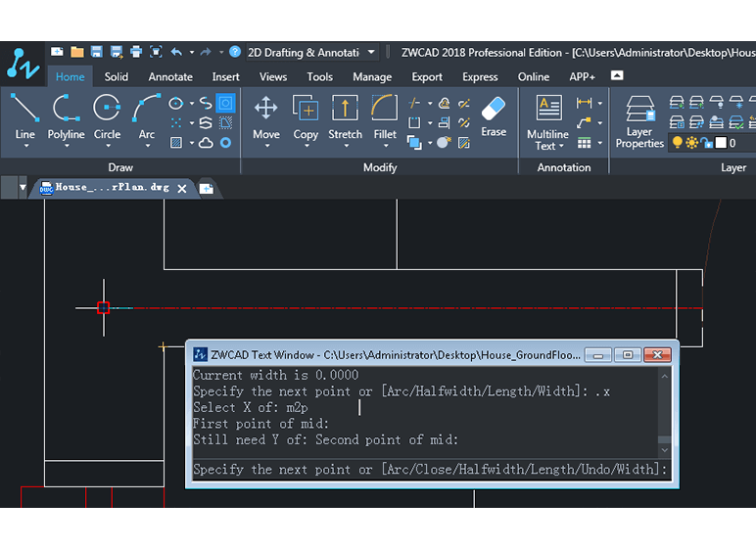Viewport: 756px width, 548px height.
Task: Minimize the ribbon with arrow toggle
Action: (x=617, y=75)
